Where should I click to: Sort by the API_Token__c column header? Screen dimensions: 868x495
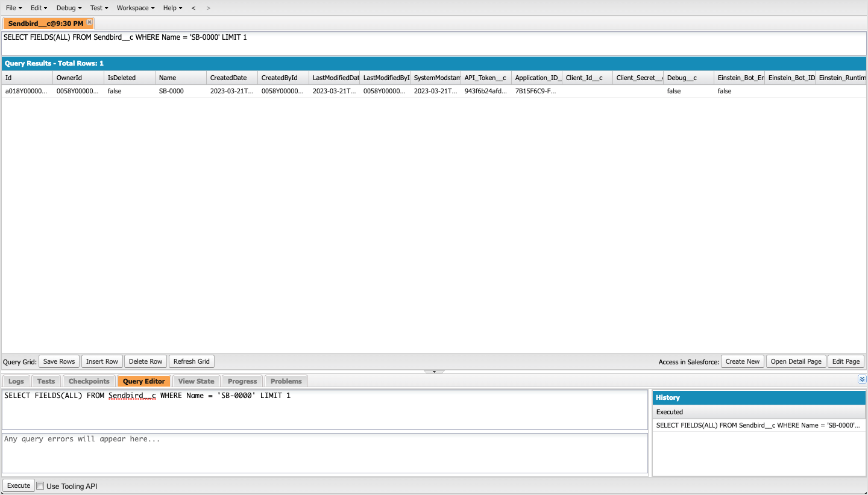(486, 78)
